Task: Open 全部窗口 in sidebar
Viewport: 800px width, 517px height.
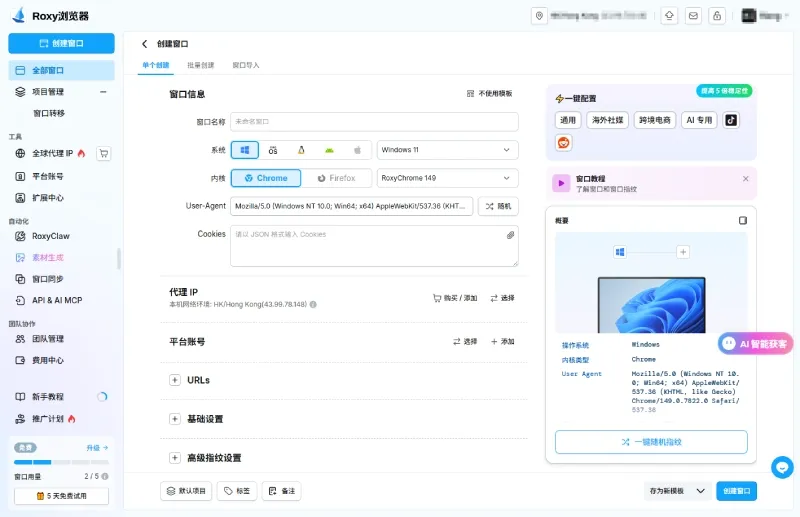Action: click(x=61, y=70)
